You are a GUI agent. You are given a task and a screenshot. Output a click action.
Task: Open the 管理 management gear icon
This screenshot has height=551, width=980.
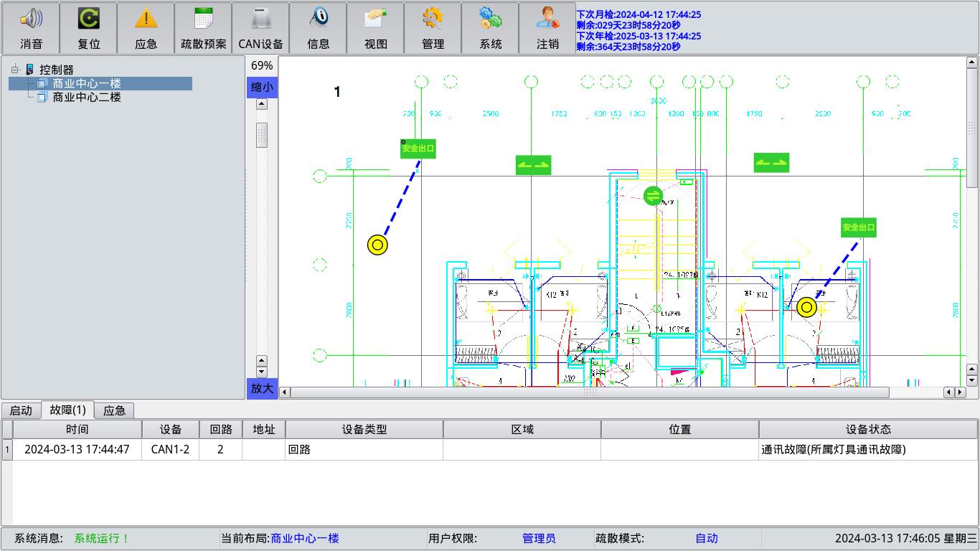[433, 19]
